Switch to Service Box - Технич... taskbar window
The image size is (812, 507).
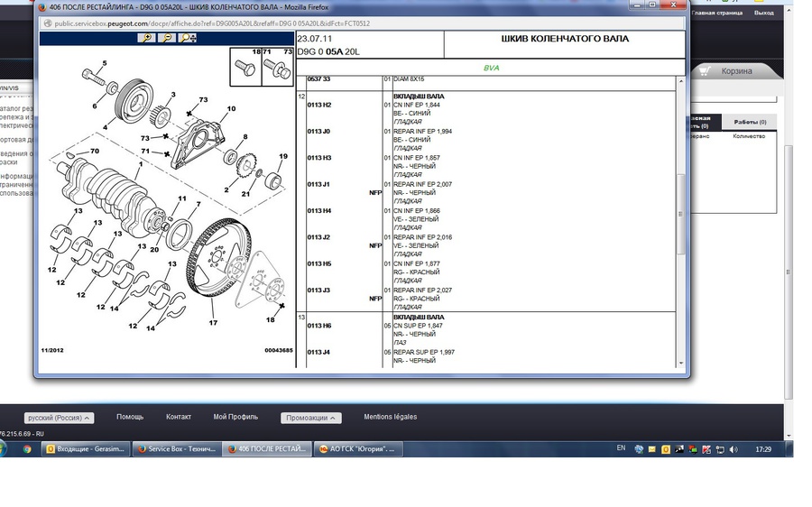(x=177, y=449)
